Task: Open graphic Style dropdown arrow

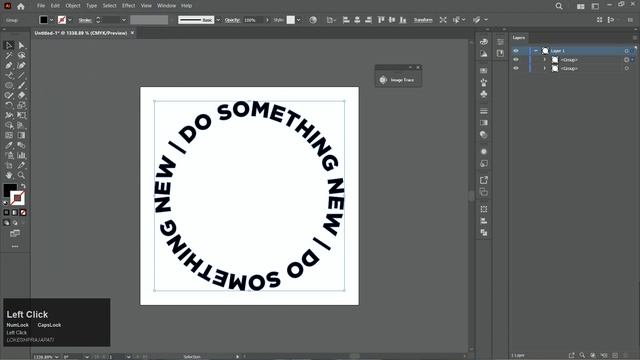Action: pyautogui.click(x=298, y=20)
